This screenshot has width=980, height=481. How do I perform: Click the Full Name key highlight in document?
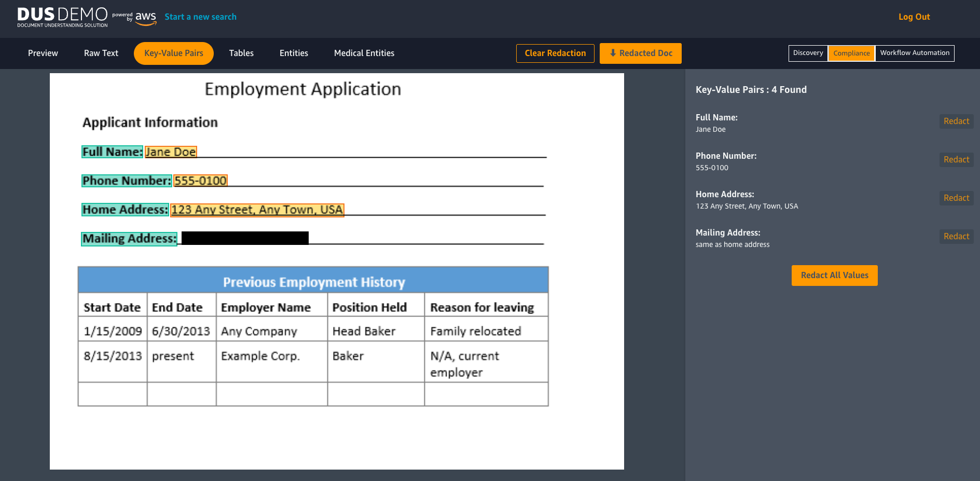(112, 152)
